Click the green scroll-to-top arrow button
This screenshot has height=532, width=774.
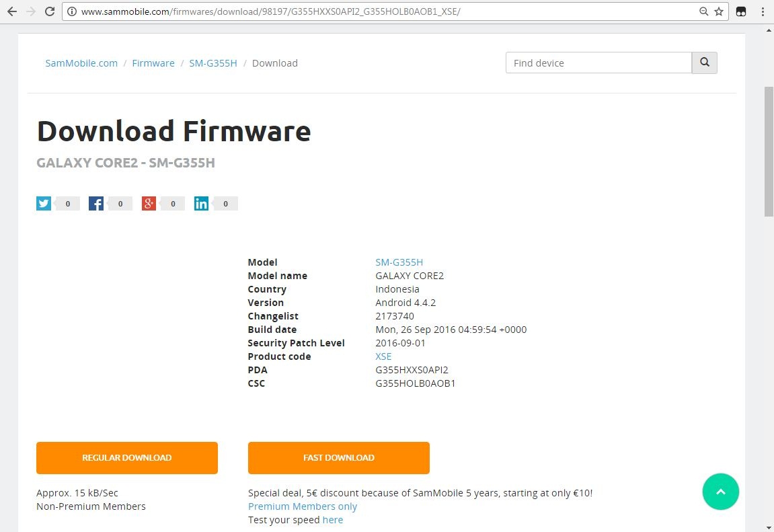[x=721, y=492]
